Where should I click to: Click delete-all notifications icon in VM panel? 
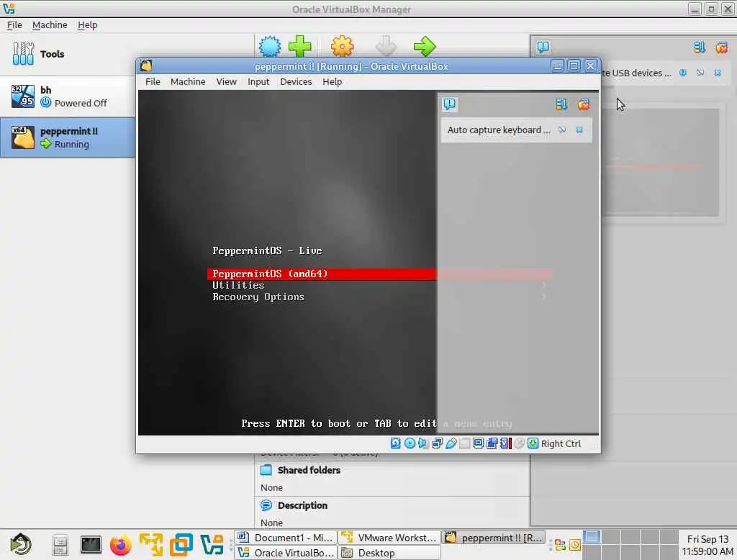(x=583, y=104)
